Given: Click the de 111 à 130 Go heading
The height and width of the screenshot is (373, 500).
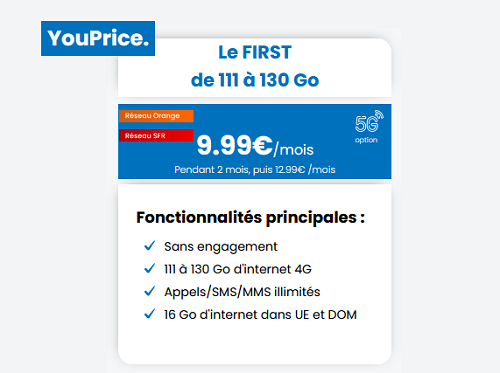Looking at the screenshot, I should [x=255, y=80].
